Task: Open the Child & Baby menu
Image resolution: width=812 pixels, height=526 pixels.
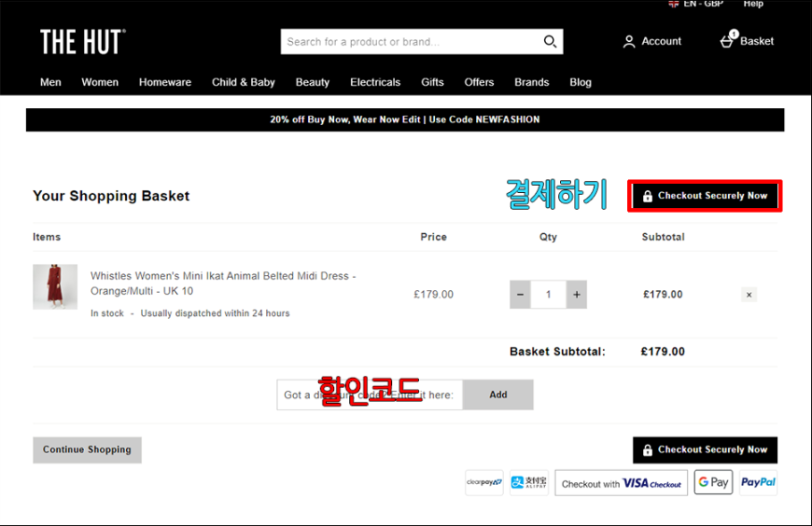Action: (244, 82)
